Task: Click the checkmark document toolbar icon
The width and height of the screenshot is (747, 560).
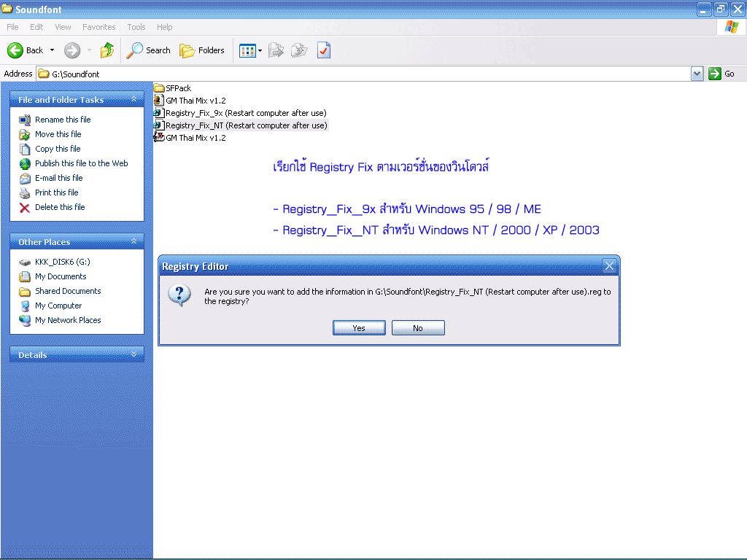Action: pos(323,50)
